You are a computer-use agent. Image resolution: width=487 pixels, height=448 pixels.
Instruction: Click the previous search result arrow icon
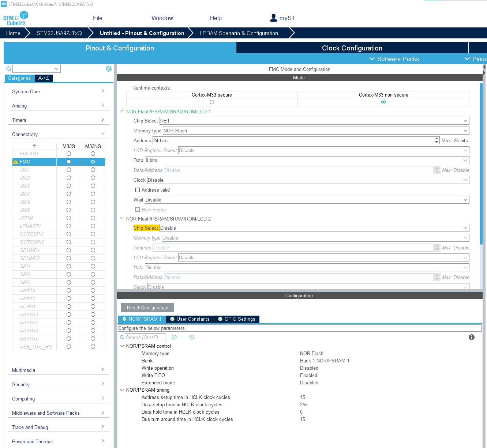(x=174, y=337)
